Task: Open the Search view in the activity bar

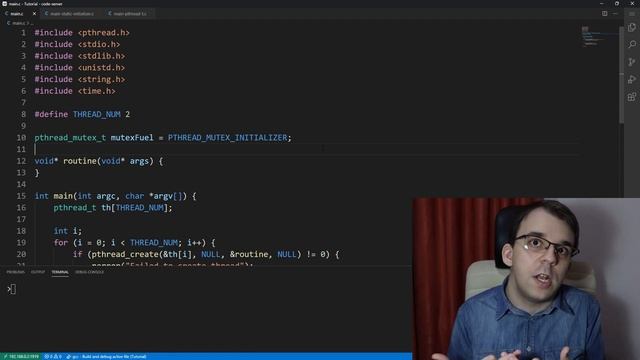Action: (x=632, y=44)
